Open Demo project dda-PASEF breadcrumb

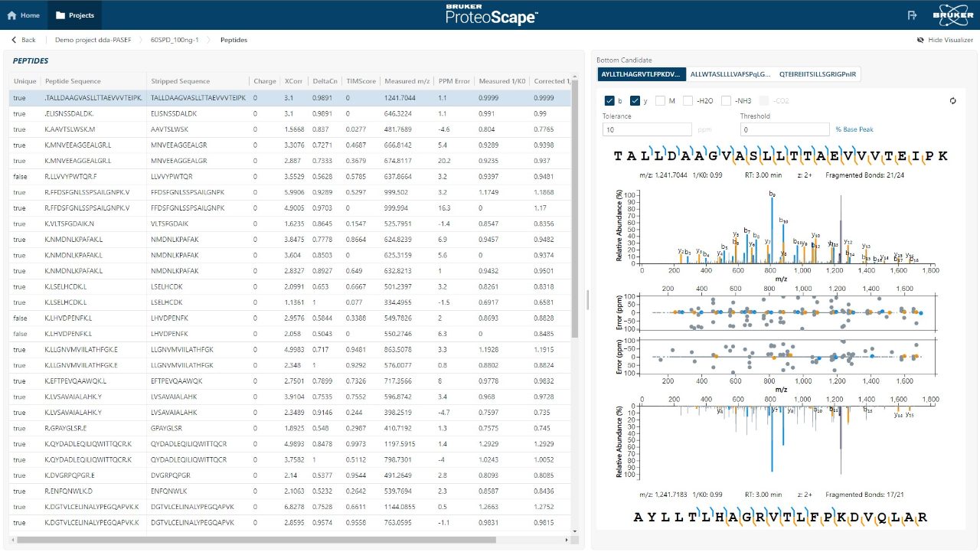93,40
